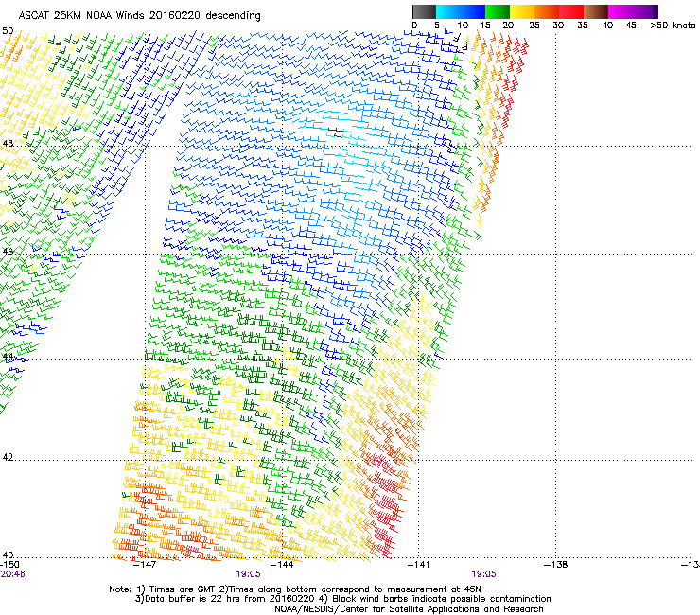
Task: Select the yellow 20–25 knots legend swatch
Action: [x=522, y=11]
